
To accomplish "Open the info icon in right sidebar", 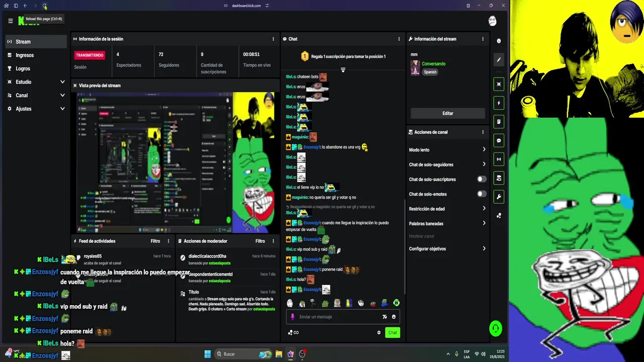I will pos(499,41).
